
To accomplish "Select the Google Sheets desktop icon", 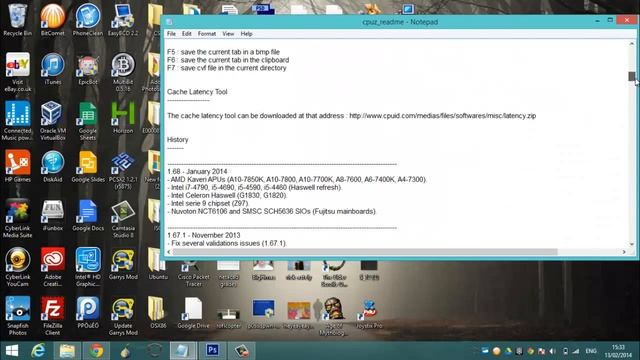I will [88, 121].
